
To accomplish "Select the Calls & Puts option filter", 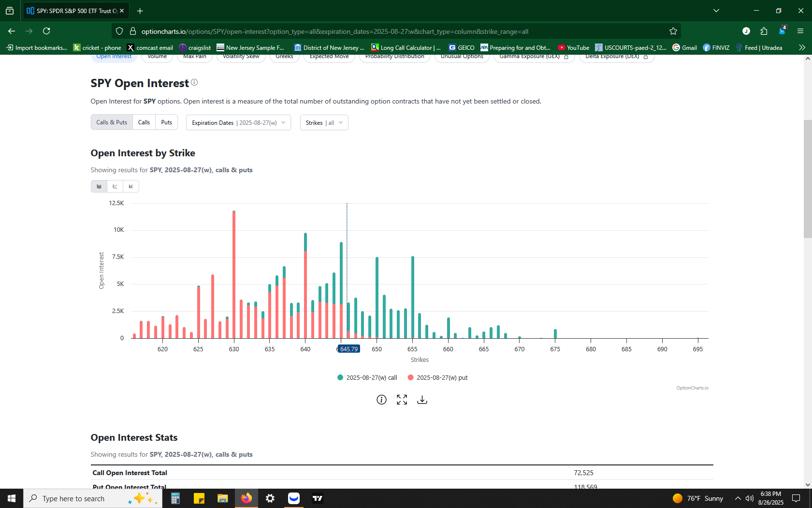I will pyautogui.click(x=112, y=122).
